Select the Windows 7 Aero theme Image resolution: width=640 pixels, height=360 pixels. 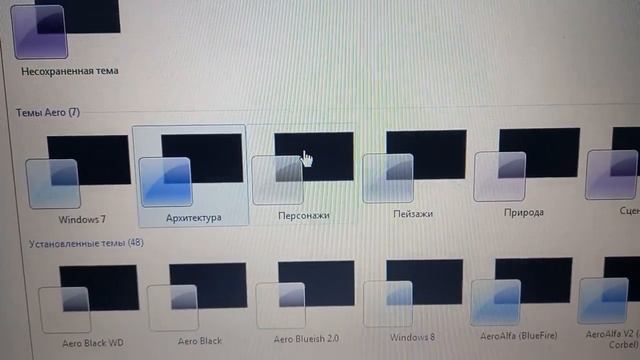pos(78,172)
